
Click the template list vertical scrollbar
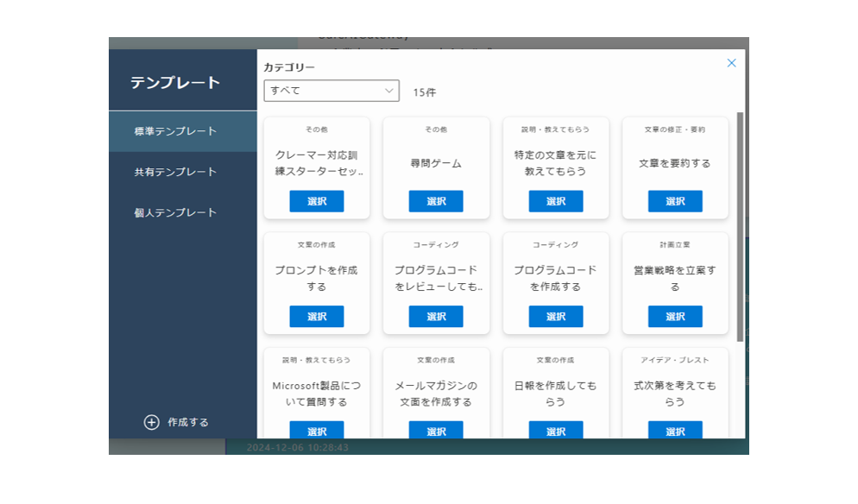pyautogui.click(x=740, y=226)
